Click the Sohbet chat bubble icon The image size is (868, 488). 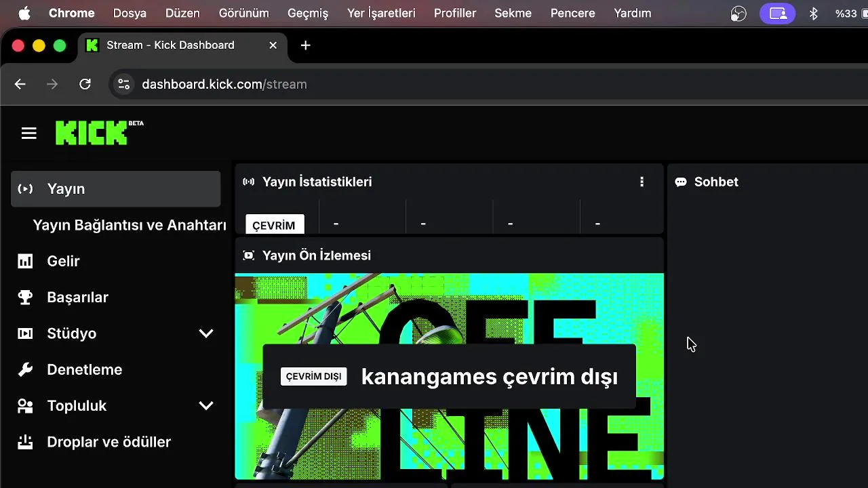681,182
